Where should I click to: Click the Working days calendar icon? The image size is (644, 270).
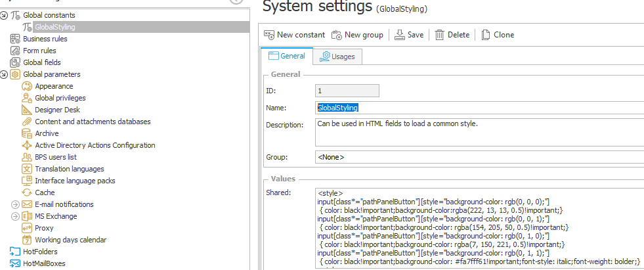point(27,240)
